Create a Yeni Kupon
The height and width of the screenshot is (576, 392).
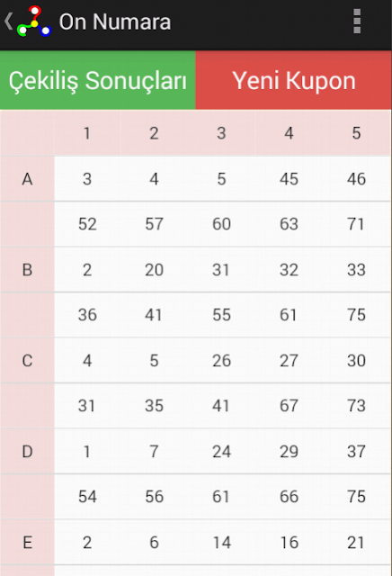[x=294, y=80]
